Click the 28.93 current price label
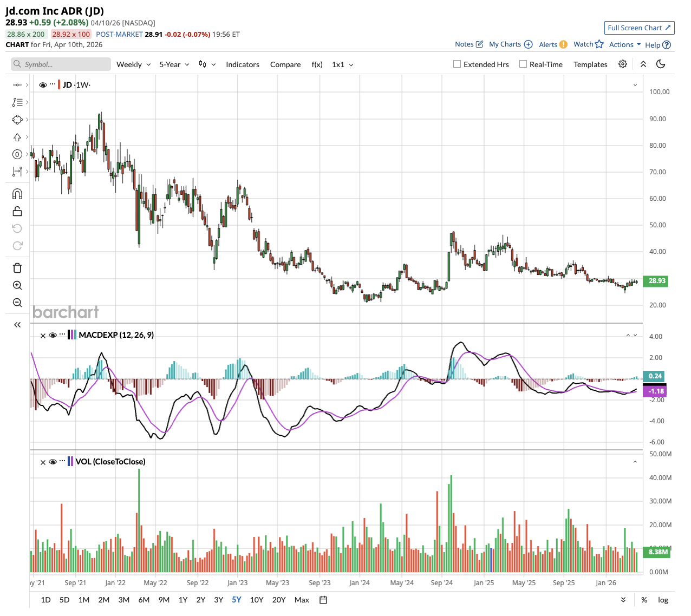 tap(656, 281)
